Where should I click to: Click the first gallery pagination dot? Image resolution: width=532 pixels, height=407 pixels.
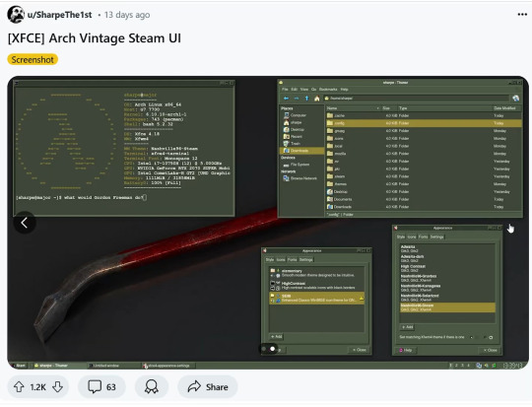264,349
